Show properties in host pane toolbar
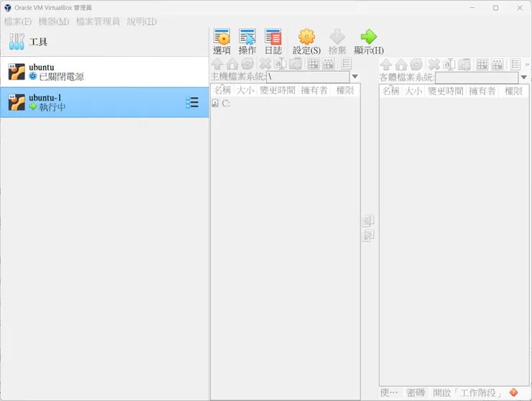Viewport: 532px width, 401px height. (x=347, y=64)
